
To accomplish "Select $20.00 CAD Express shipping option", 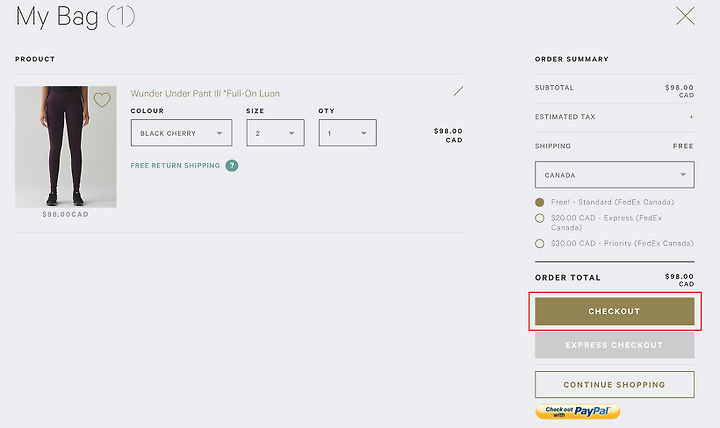I will [x=540, y=218].
